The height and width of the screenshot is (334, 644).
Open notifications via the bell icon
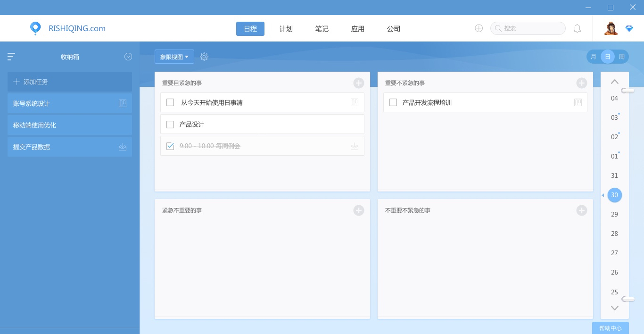tap(577, 28)
